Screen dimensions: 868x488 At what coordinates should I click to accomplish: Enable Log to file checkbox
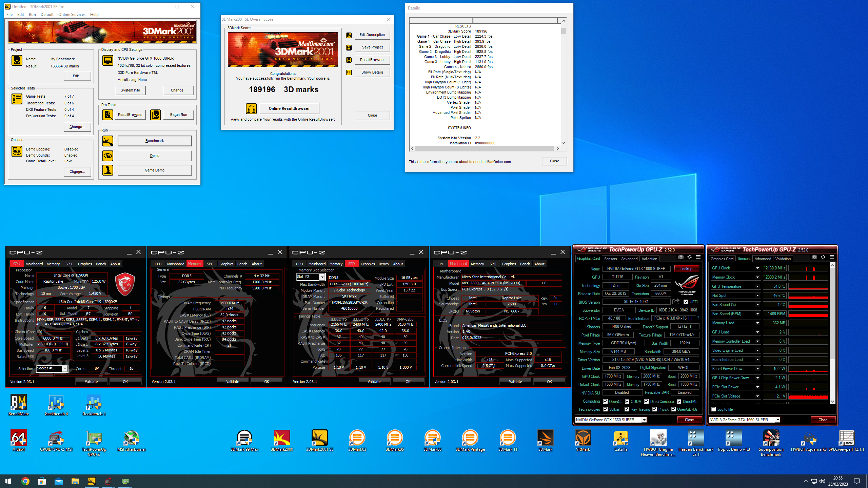coord(714,409)
